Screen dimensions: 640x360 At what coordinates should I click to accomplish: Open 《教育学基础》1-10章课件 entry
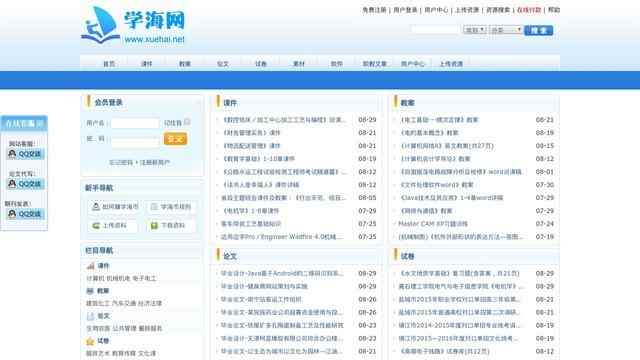pyautogui.click(x=258, y=159)
